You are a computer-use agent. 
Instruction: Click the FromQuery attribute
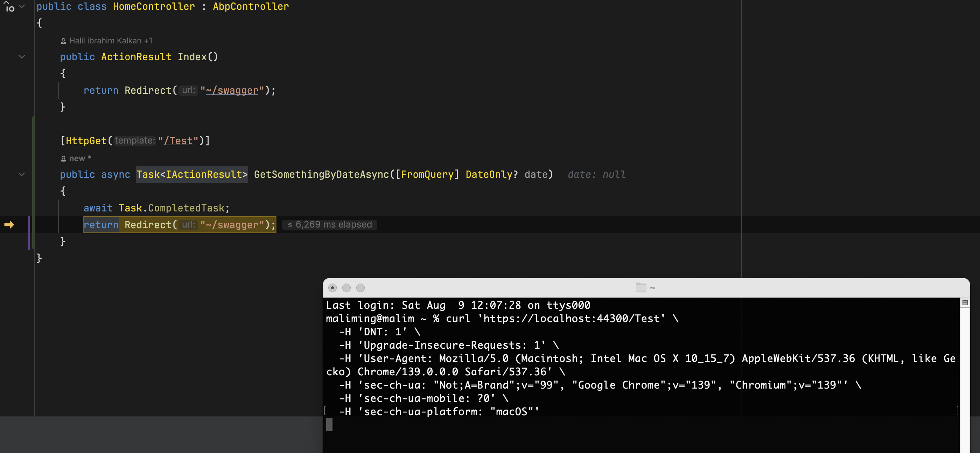click(x=427, y=174)
